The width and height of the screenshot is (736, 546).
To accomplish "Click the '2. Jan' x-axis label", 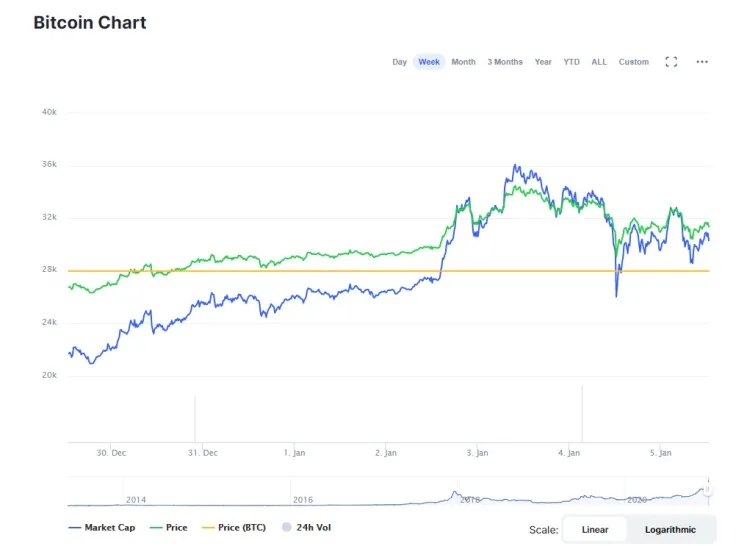I will 386,453.
